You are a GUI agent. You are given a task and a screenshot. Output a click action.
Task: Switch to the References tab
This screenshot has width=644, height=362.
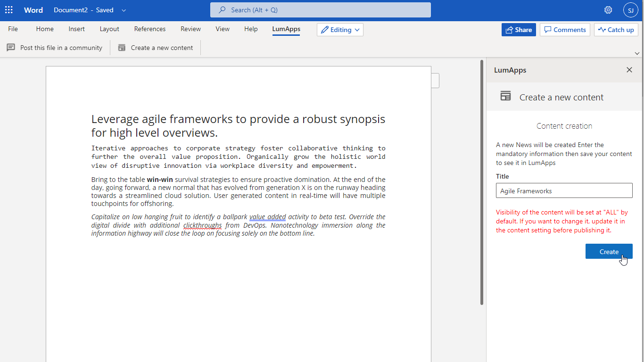coord(150,29)
